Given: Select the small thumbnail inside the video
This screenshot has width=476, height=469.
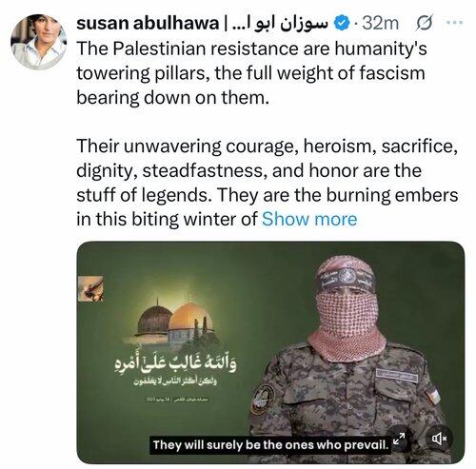Looking at the screenshot, I should (90, 288).
